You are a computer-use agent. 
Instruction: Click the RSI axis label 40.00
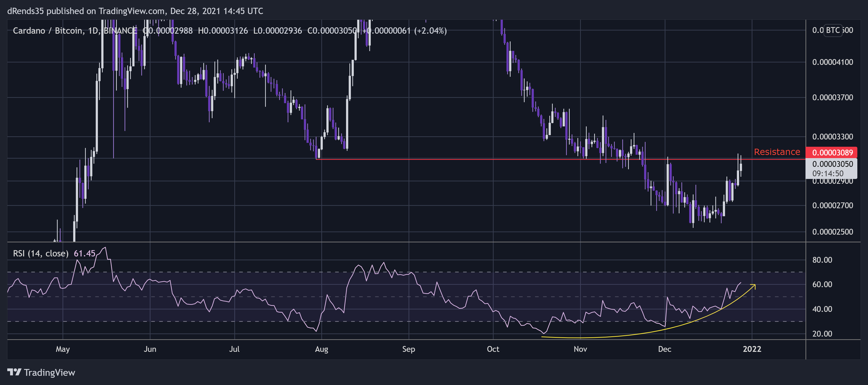pos(822,309)
